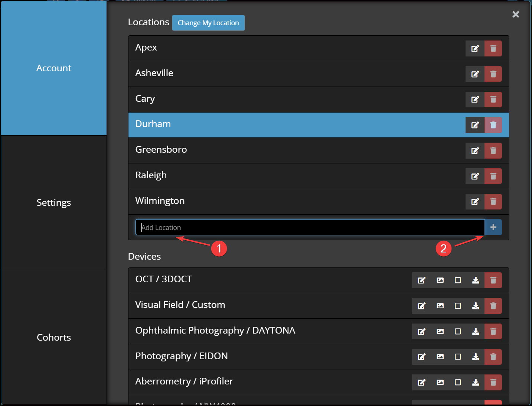Delete the Raleigh location
The image size is (532, 406).
[493, 176]
